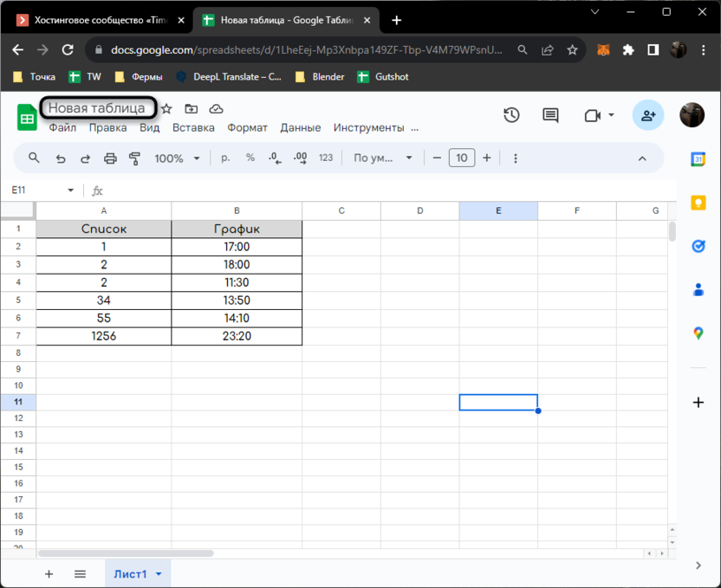Viewport: 721px width, 588px height.
Task: Expand the font dropdown По ум...
Action: [x=383, y=158]
